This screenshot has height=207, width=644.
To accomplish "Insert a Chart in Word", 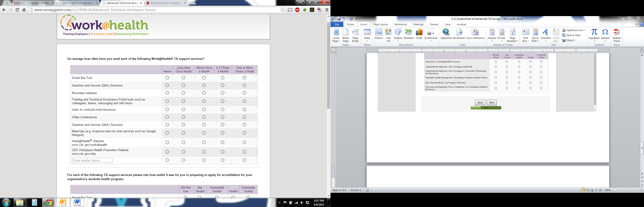I will [x=419, y=34].
